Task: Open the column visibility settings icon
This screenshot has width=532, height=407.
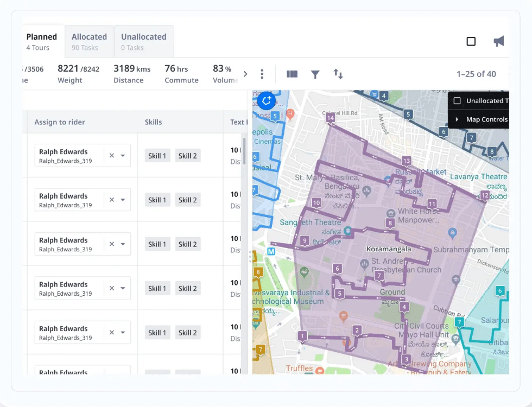Action: coord(292,73)
